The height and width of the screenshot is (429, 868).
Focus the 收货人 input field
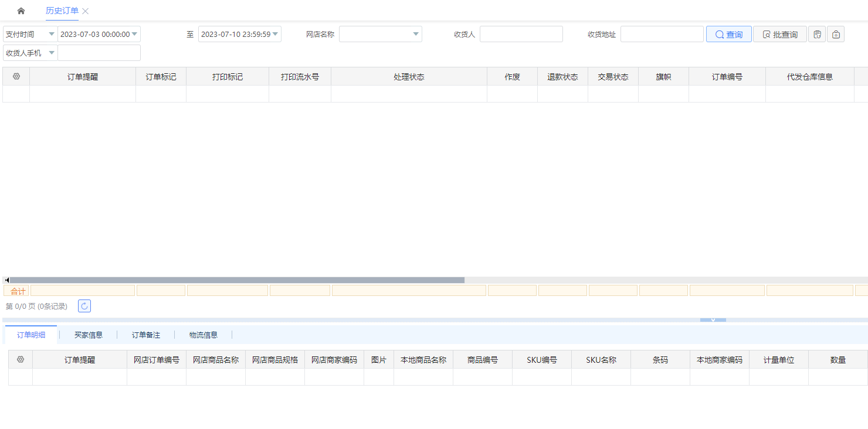pyautogui.click(x=521, y=34)
